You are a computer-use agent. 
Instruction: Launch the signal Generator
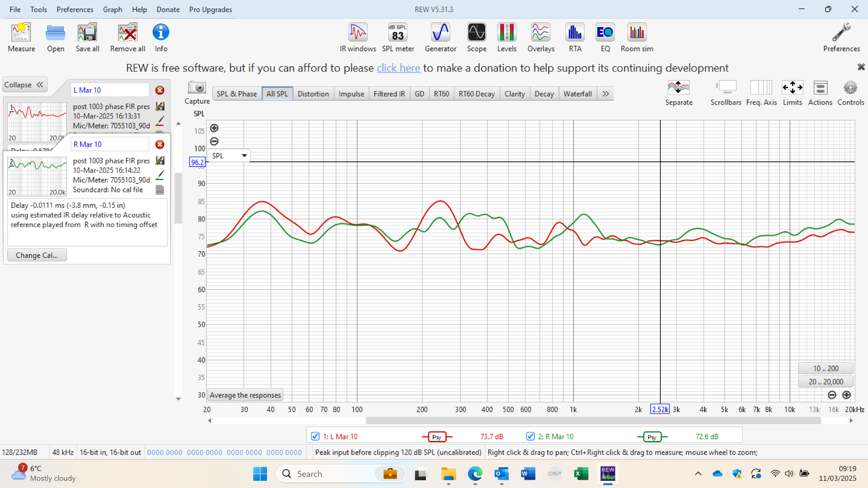tap(440, 37)
